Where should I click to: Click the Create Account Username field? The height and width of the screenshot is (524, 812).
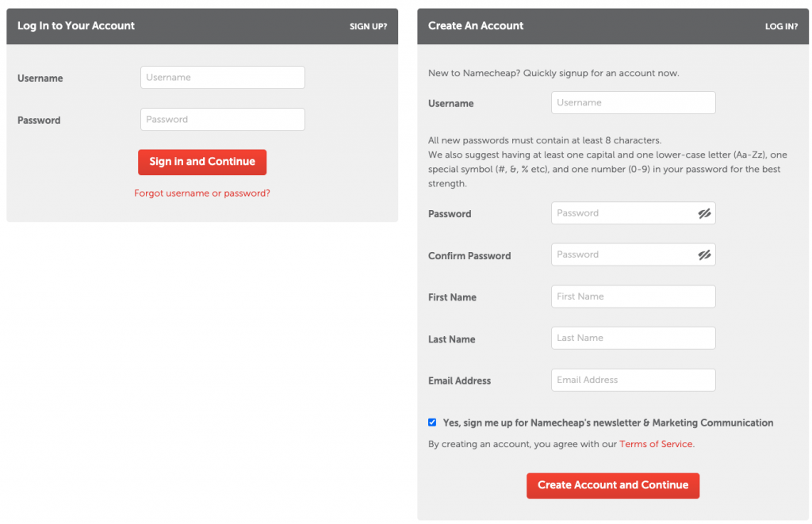(633, 103)
